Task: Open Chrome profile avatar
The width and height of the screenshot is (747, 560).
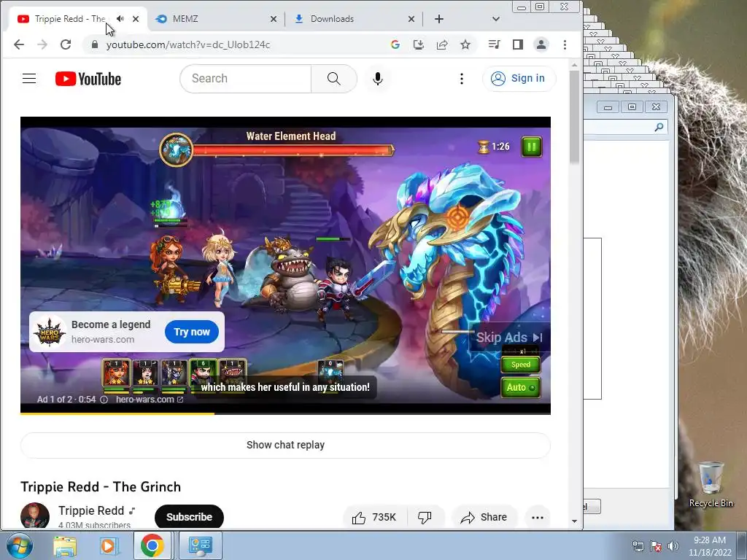Action: (x=541, y=44)
